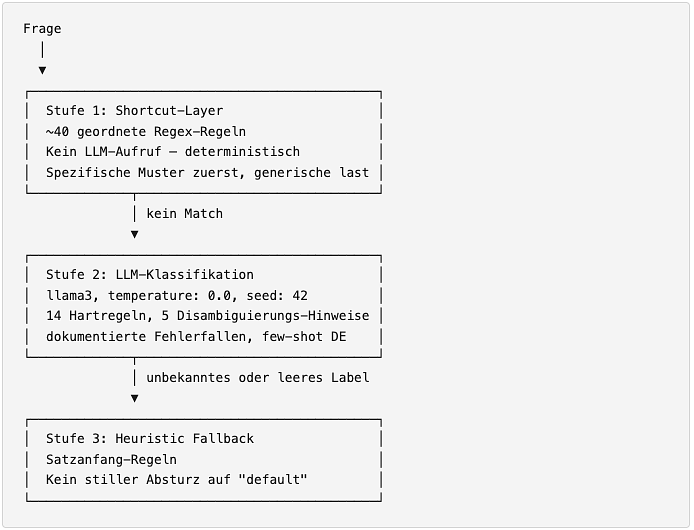
Task: Click the seed: 42 text
Action: click(x=277, y=295)
